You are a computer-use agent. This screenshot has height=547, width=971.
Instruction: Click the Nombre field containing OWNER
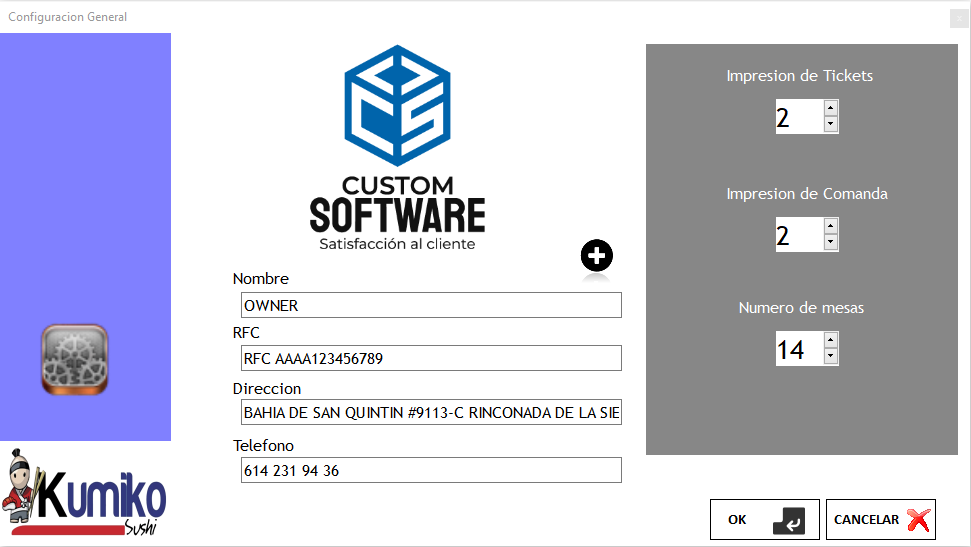click(x=431, y=305)
